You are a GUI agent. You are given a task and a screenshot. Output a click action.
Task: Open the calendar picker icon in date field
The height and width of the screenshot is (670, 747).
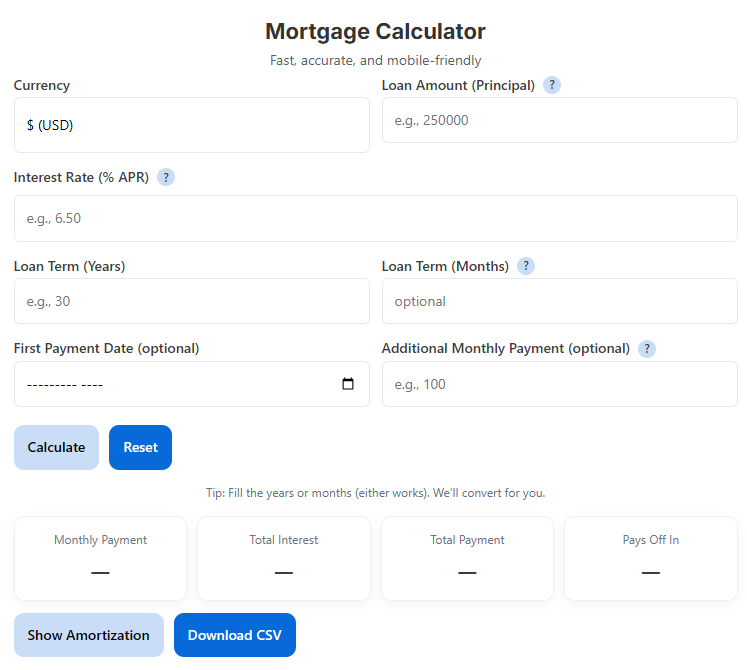(x=348, y=384)
